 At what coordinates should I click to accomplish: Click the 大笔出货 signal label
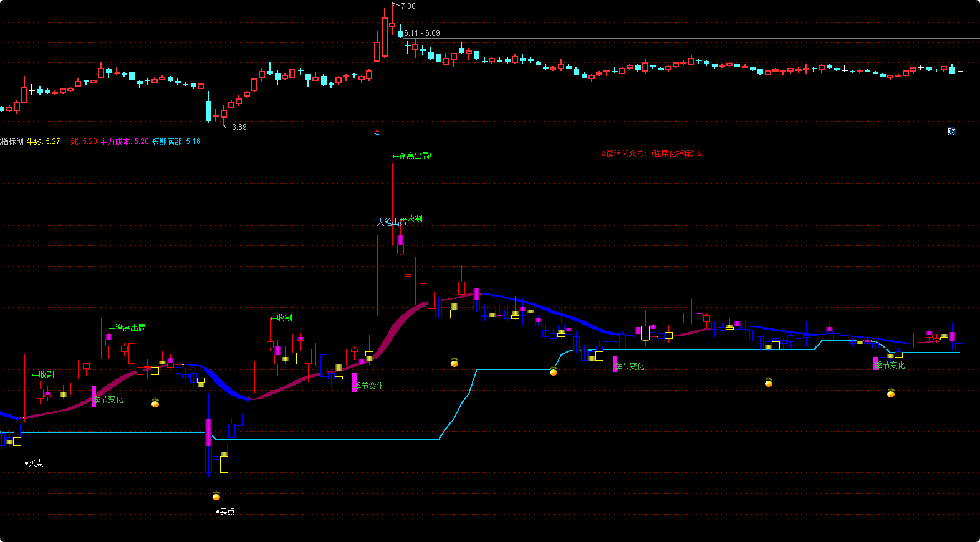pyautogui.click(x=391, y=222)
